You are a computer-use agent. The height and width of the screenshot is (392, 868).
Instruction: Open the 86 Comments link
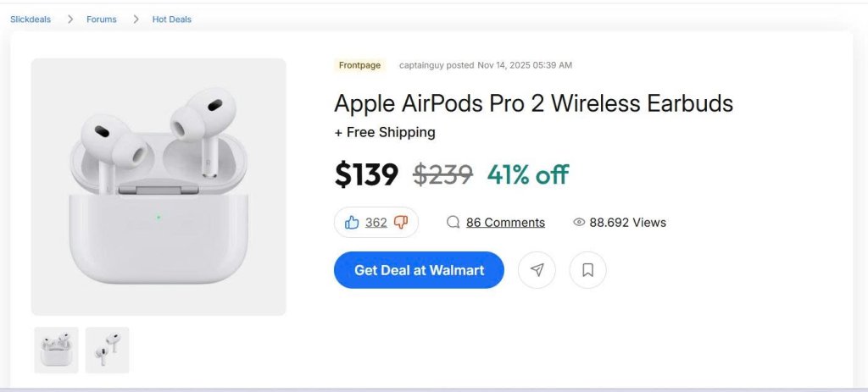pyautogui.click(x=505, y=223)
